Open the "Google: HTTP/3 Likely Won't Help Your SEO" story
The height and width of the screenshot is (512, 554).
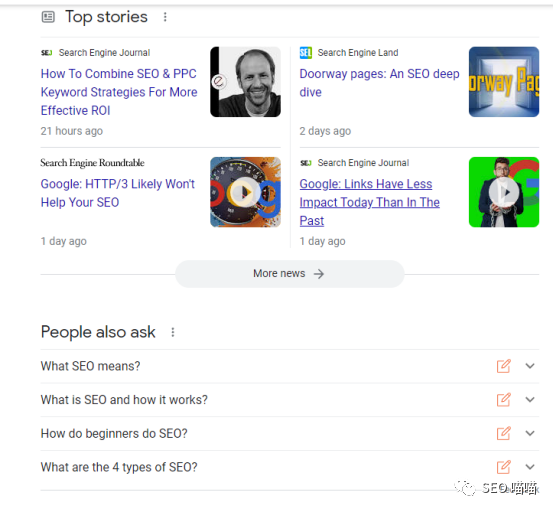click(x=118, y=193)
